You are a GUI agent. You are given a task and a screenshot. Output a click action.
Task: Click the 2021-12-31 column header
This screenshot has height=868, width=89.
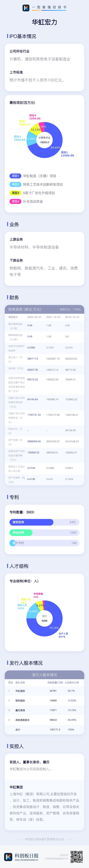[53, 317]
